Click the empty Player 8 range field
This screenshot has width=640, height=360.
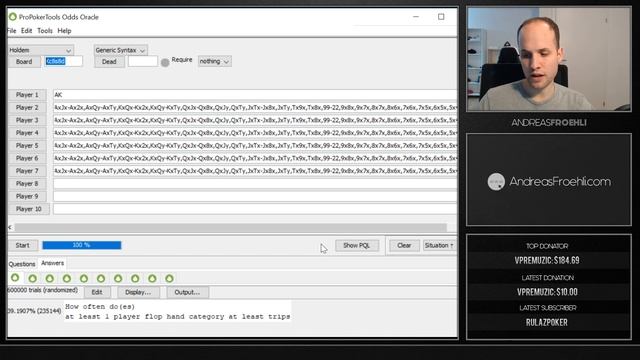(x=255, y=183)
